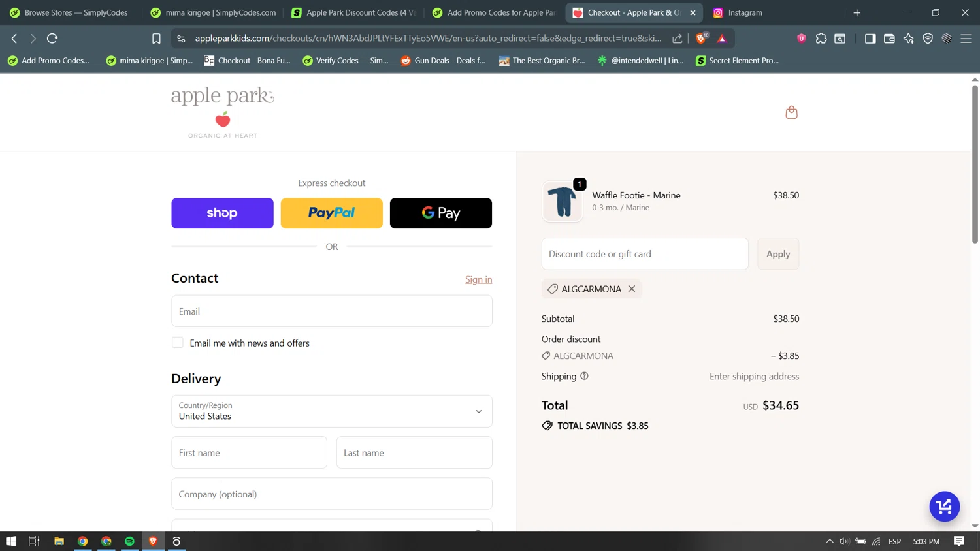Click the Sign in link
The height and width of the screenshot is (551, 980).
point(479,279)
